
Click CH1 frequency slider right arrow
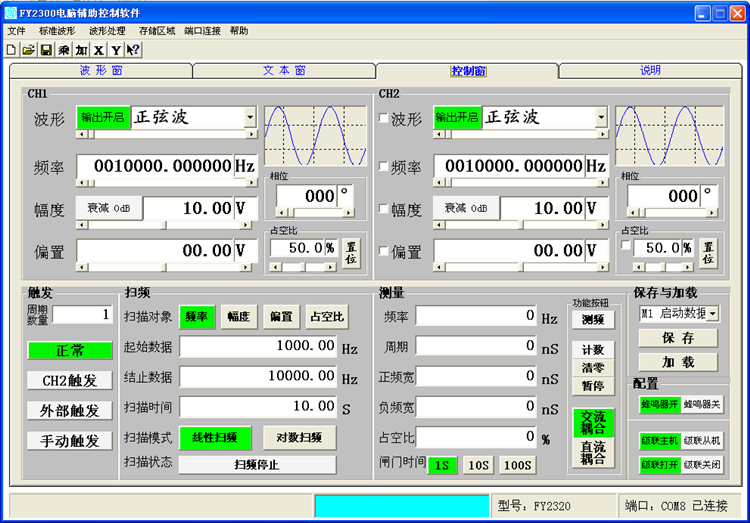click(252, 182)
